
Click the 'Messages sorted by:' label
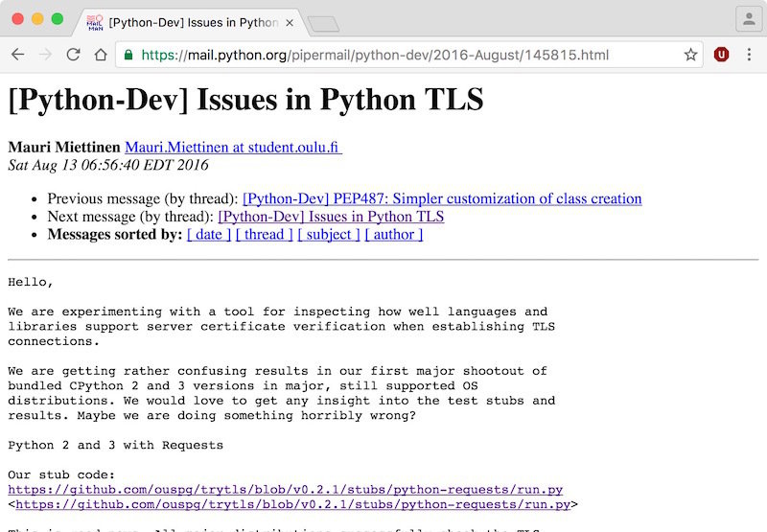115,234
